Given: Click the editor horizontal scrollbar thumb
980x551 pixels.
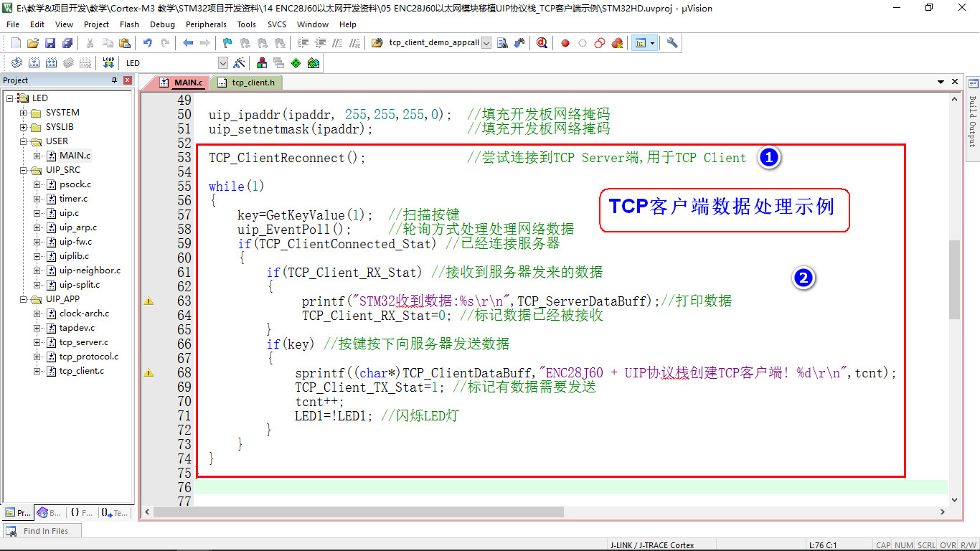Looking at the screenshot, I should click(x=359, y=512).
